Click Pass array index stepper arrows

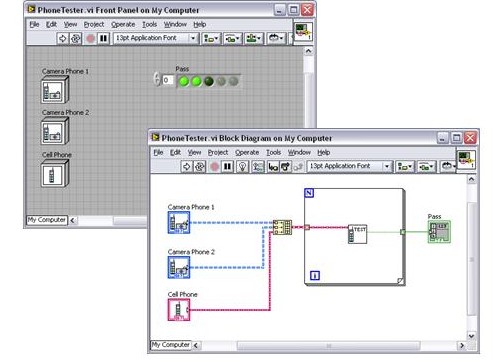point(157,79)
